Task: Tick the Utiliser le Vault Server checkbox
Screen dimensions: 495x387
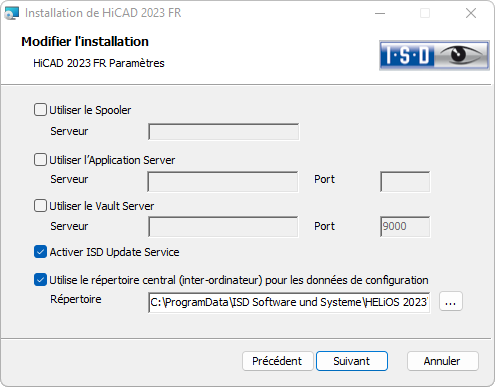Action: tap(40, 206)
